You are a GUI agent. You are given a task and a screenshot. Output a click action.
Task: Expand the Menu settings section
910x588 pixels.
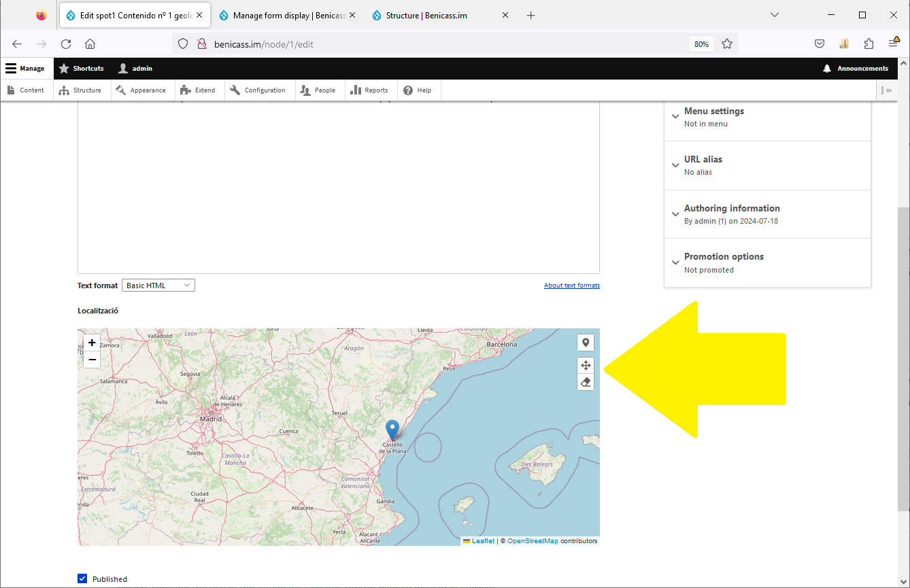[x=767, y=117]
